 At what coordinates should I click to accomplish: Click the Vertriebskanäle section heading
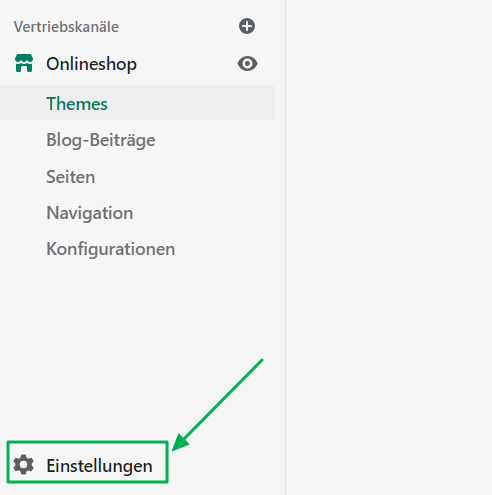click(x=66, y=27)
